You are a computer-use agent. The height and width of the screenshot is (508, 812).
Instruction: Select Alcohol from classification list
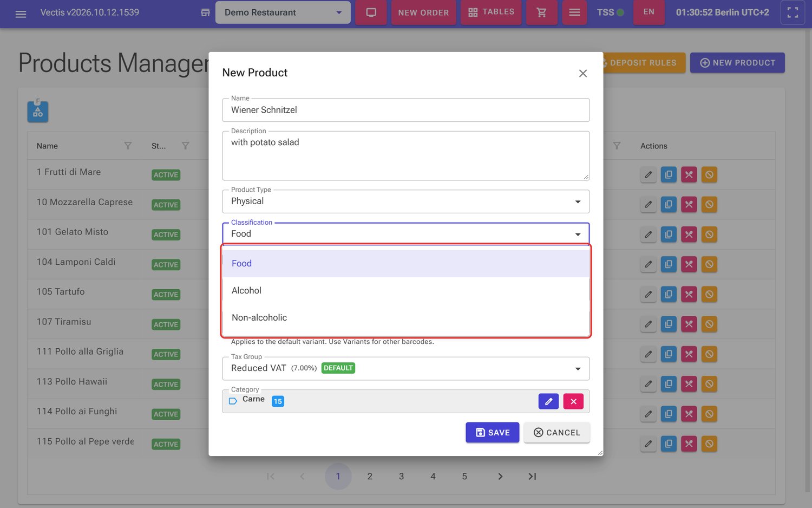405,291
